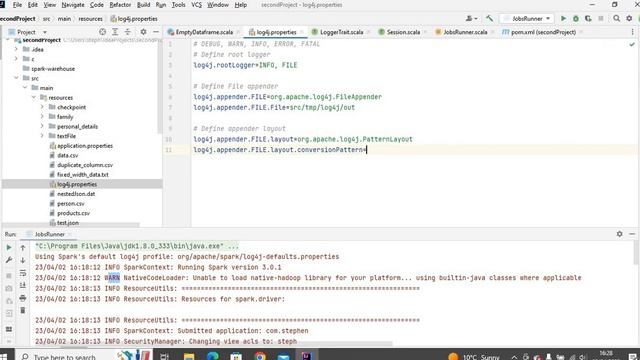Open the Navigate menu
Viewport: 640px width, 360px height.
[x=73, y=5]
